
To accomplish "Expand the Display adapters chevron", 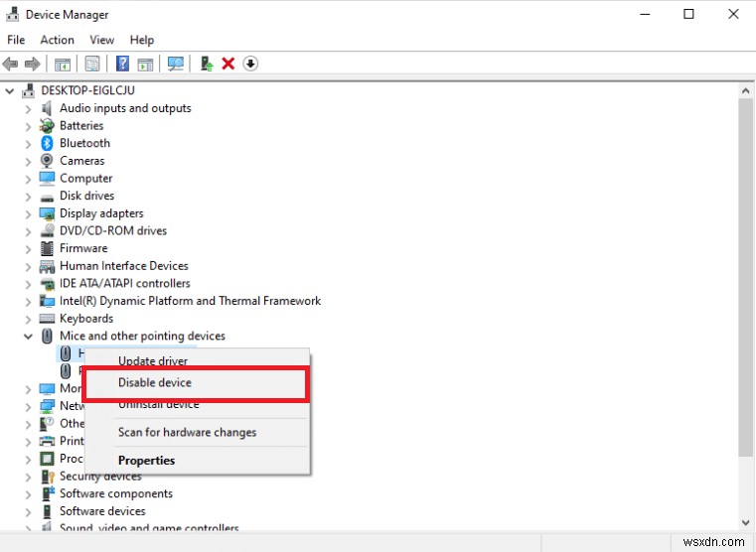I will [x=28, y=213].
